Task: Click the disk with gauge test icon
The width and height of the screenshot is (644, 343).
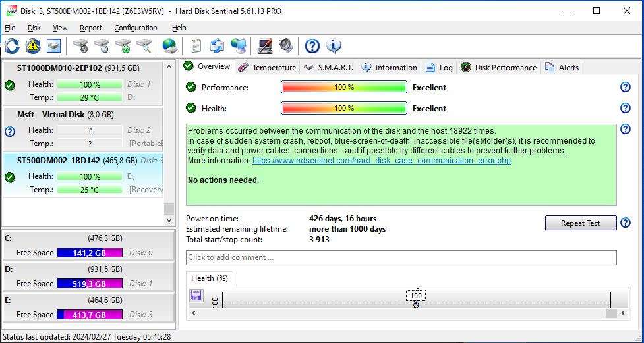Action: 80,46
